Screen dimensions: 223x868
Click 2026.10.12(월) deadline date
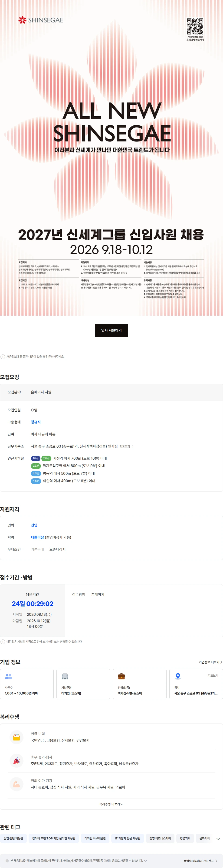click(x=39, y=621)
